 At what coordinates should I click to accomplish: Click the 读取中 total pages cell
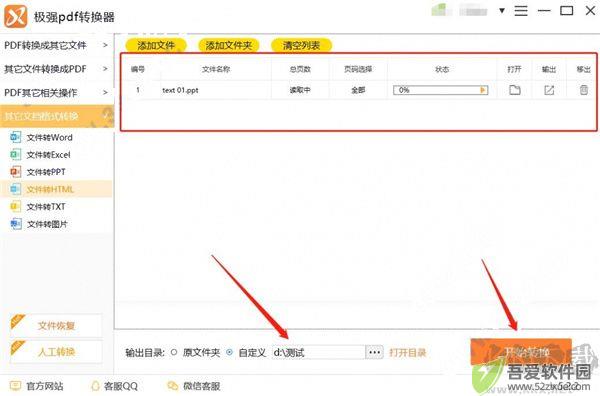click(x=300, y=90)
